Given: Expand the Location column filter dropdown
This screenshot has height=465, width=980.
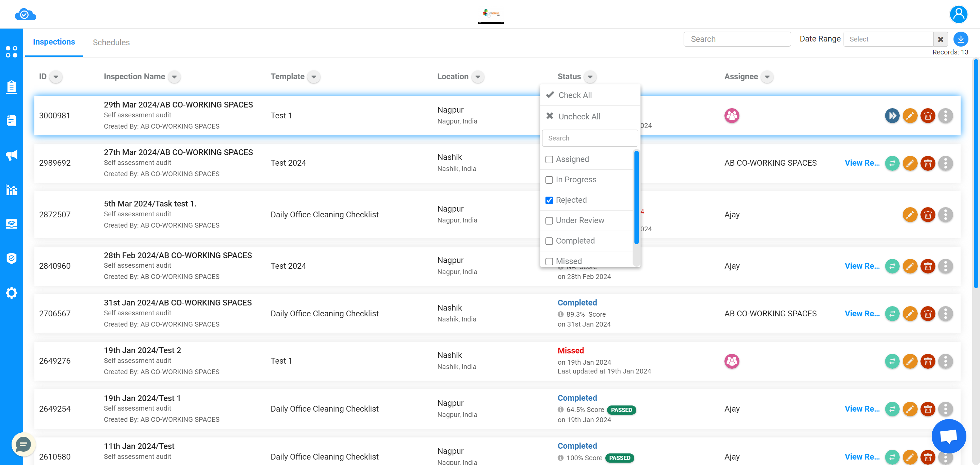Looking at the screenshot, I should (x=477, y=77).
